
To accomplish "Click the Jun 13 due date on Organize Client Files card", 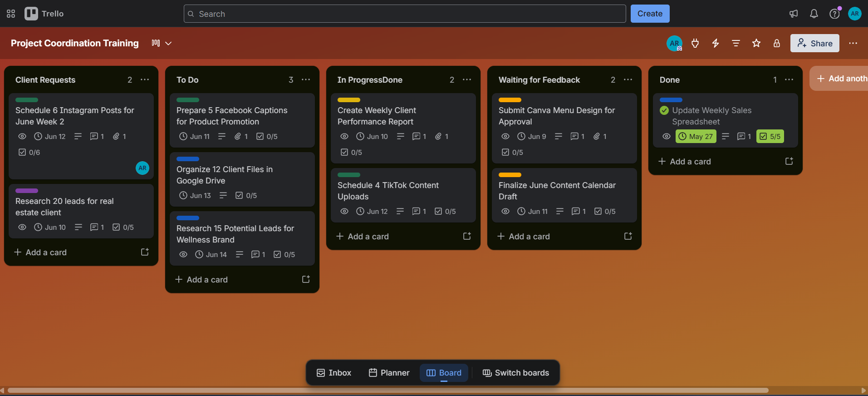I will (195, 195).
